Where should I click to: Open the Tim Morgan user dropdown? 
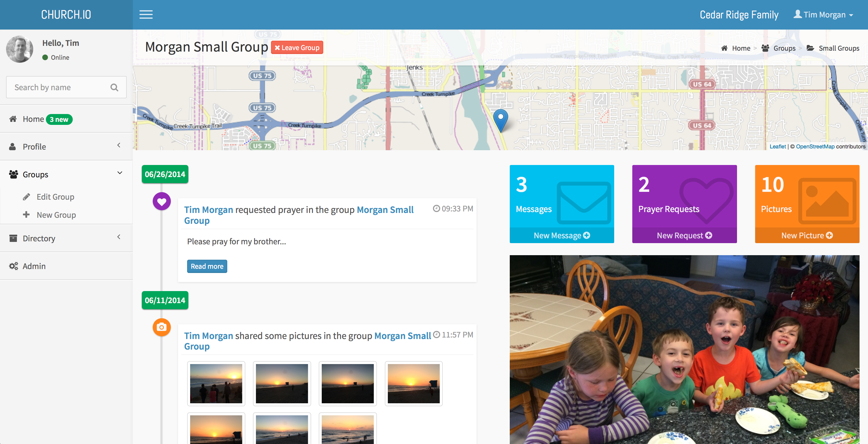[824, 15]
